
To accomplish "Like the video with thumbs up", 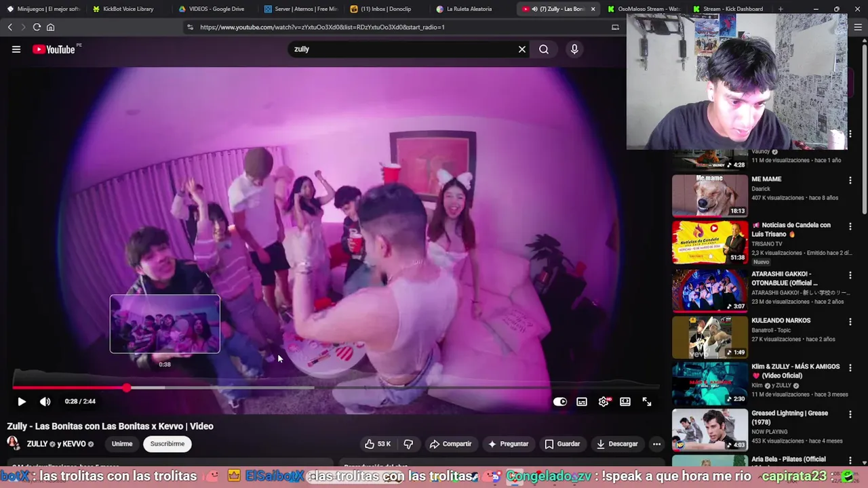I will [378, 444].
